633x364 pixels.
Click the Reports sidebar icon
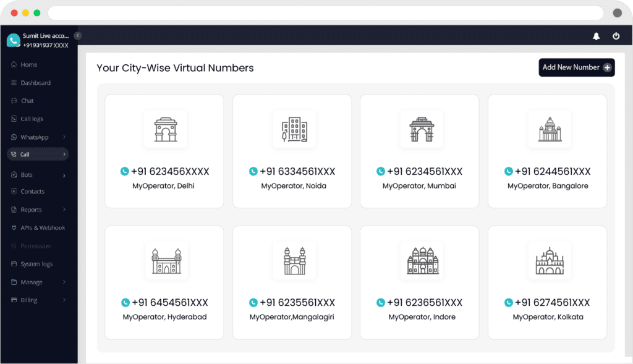(14, 210)
